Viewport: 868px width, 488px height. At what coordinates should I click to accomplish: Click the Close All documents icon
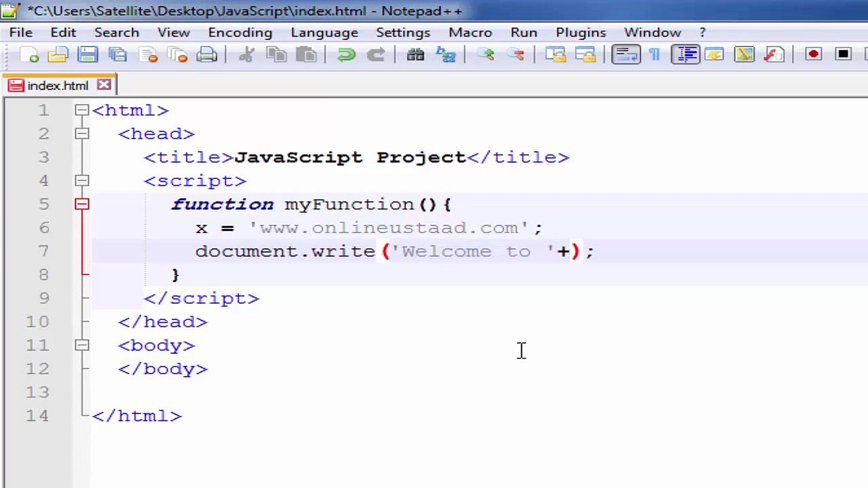point(178,55)
